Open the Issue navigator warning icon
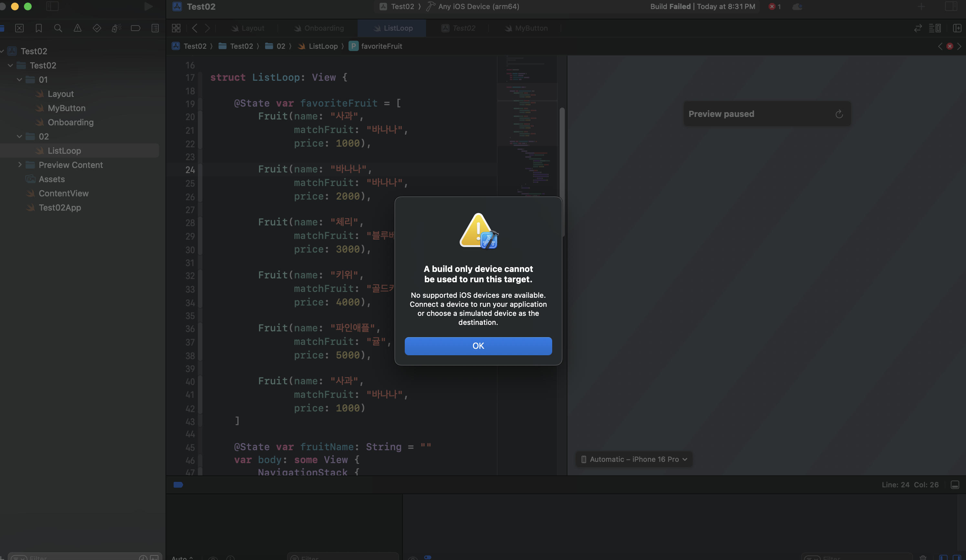The width and height of the screenshot is (966, 560). pyautogui.click(x=78, y=28)
